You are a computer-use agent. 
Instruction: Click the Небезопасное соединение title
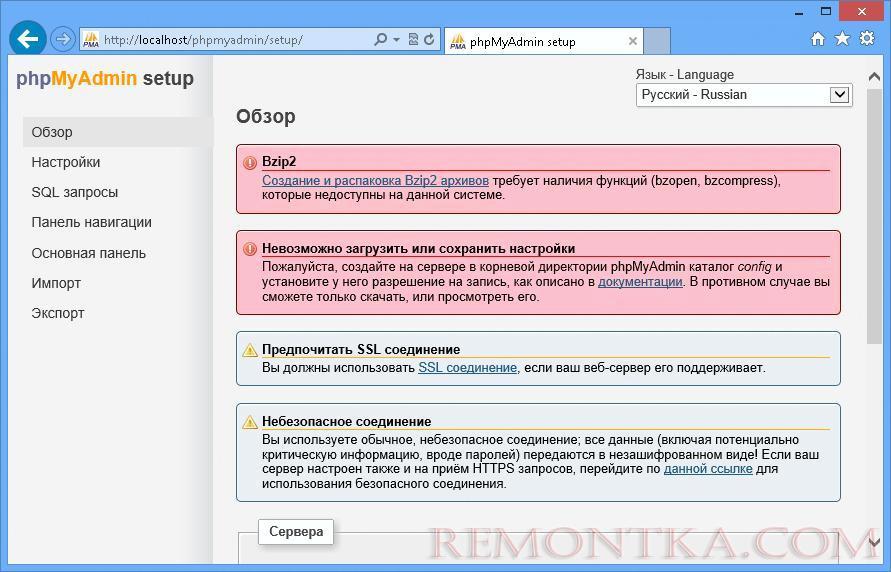coord(347,421)
